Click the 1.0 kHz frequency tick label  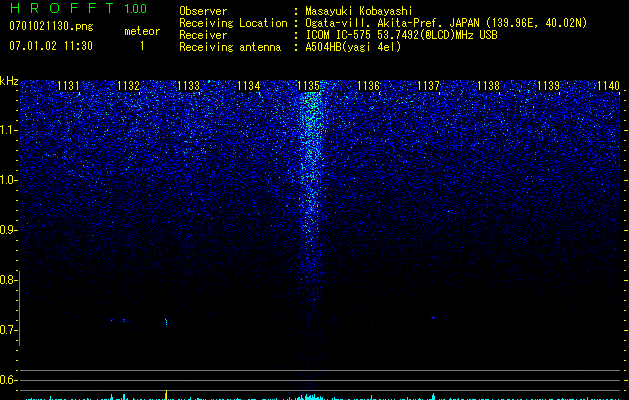(x=8, y=180)
